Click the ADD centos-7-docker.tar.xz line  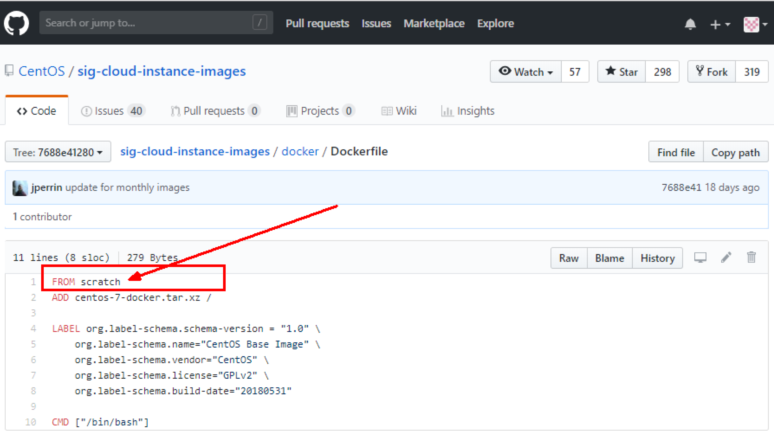132,297
